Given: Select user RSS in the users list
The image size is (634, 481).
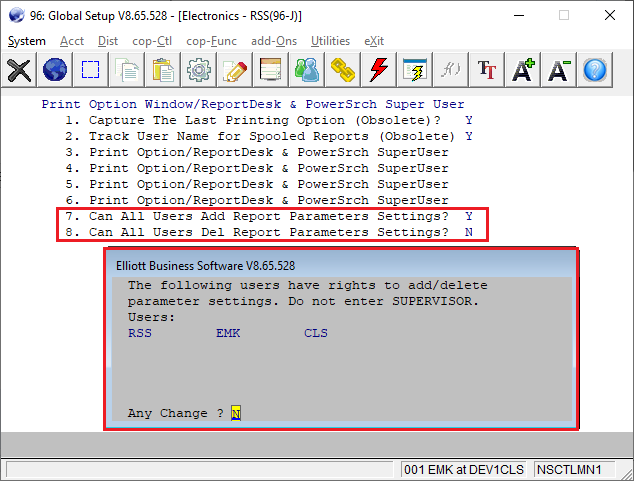Looking at the screenshot, I should pos(140,333).
